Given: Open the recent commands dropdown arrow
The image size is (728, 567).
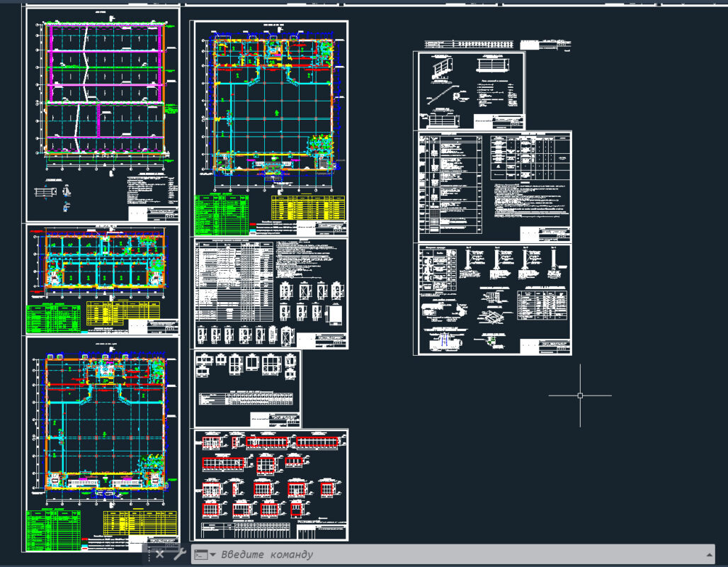Looking at the screenshot, I should (212, 554).
